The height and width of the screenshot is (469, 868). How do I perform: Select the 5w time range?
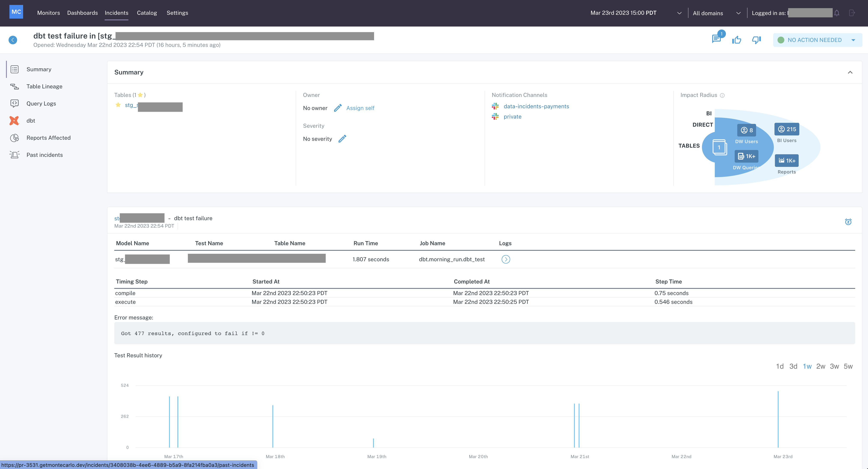(x=848, y=366)
